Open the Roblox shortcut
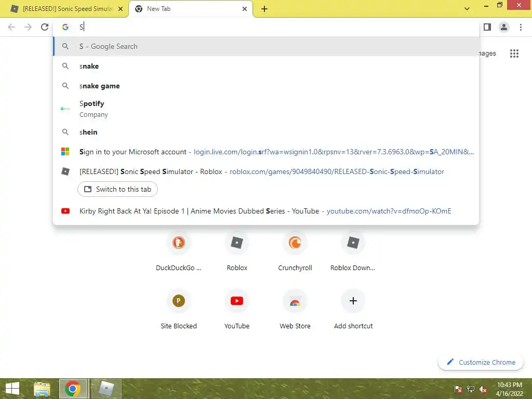The height and width of the screenshot is (399, 532). point(237,251)
